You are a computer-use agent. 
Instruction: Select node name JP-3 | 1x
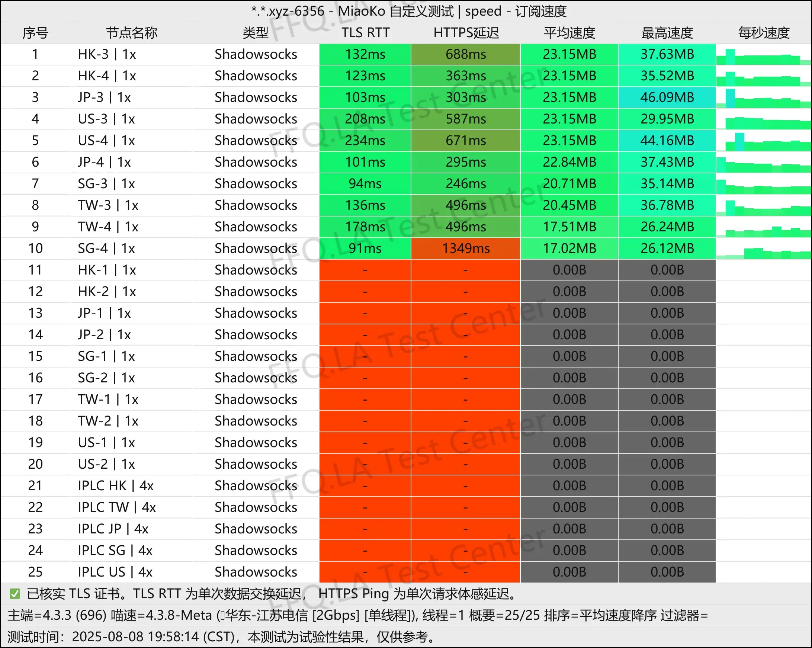(104, 97)
